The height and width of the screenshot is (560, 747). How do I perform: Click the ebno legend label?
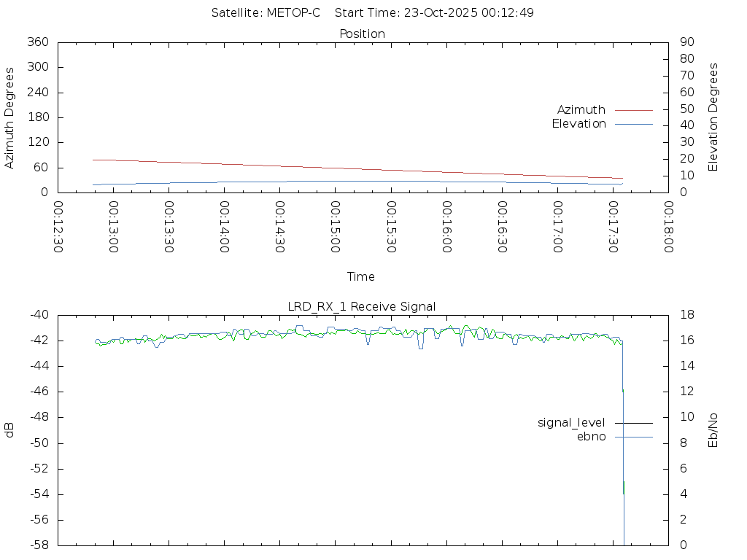[x=591, y=437]
